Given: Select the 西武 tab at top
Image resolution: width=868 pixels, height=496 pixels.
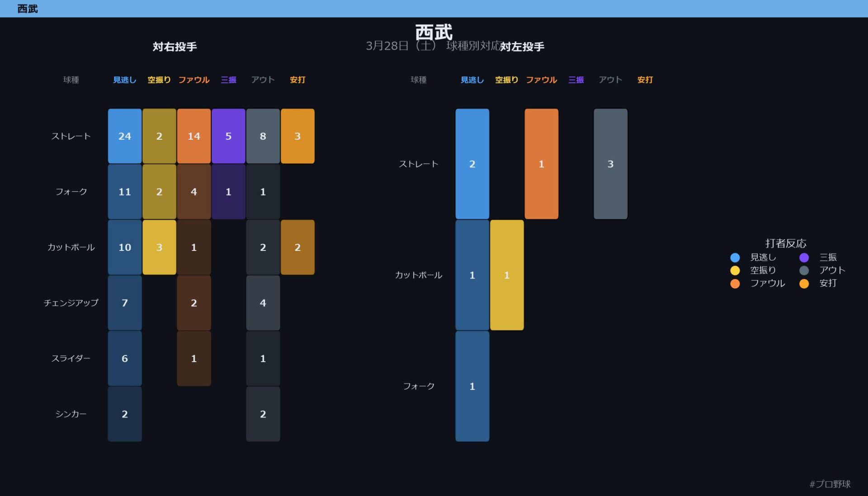Looking at the screenshot, I should pyautogui.click(x=28, y=9).
